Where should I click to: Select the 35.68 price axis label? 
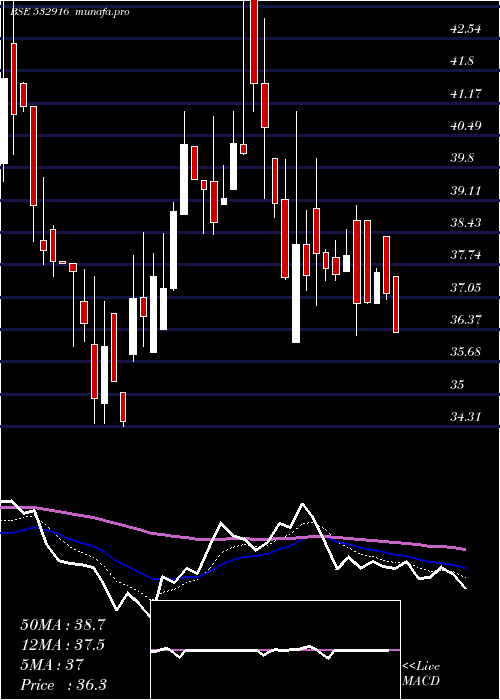(x=466, y=352)
